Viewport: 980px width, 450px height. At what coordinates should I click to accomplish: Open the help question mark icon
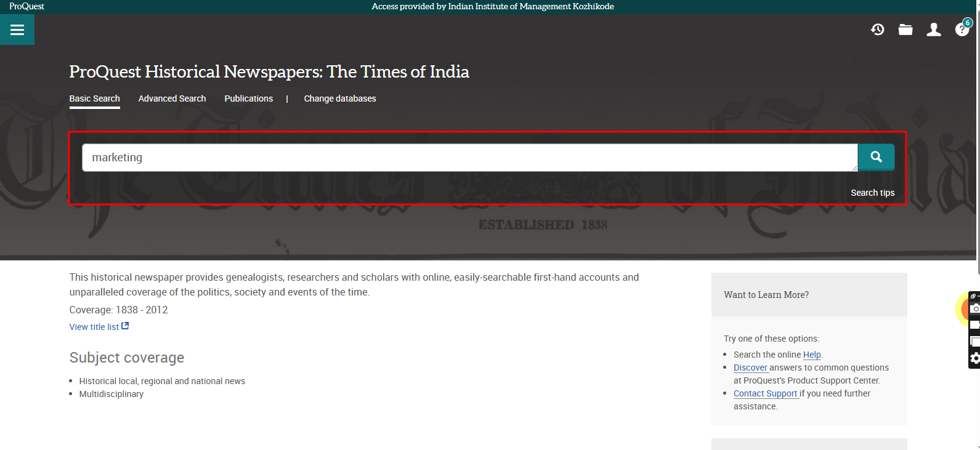click(x=962, y=30)
